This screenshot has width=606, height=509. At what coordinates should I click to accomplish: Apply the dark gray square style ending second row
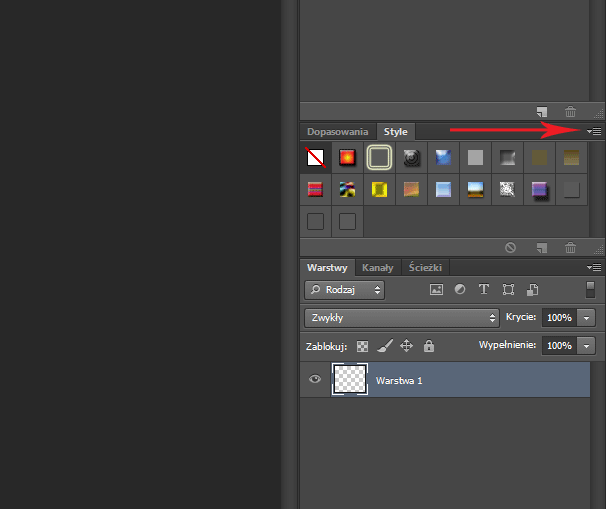pyautogui.click(x=572, y=189)
